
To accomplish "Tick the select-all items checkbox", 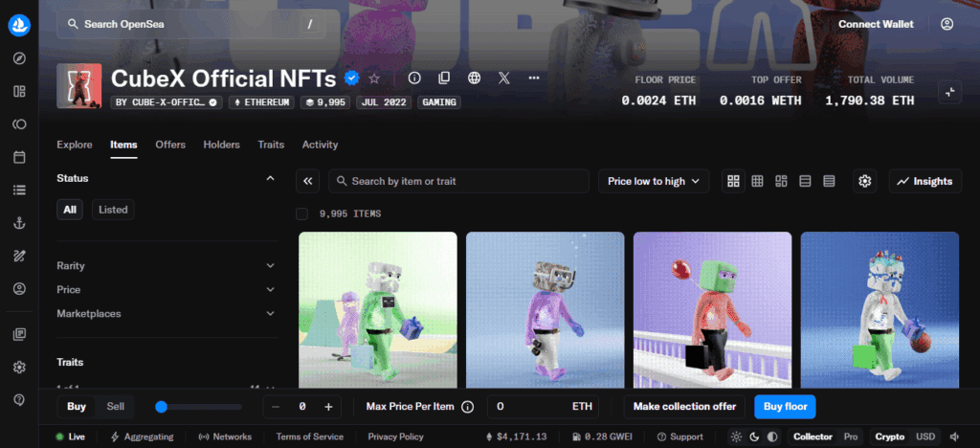I will [301, 213].
